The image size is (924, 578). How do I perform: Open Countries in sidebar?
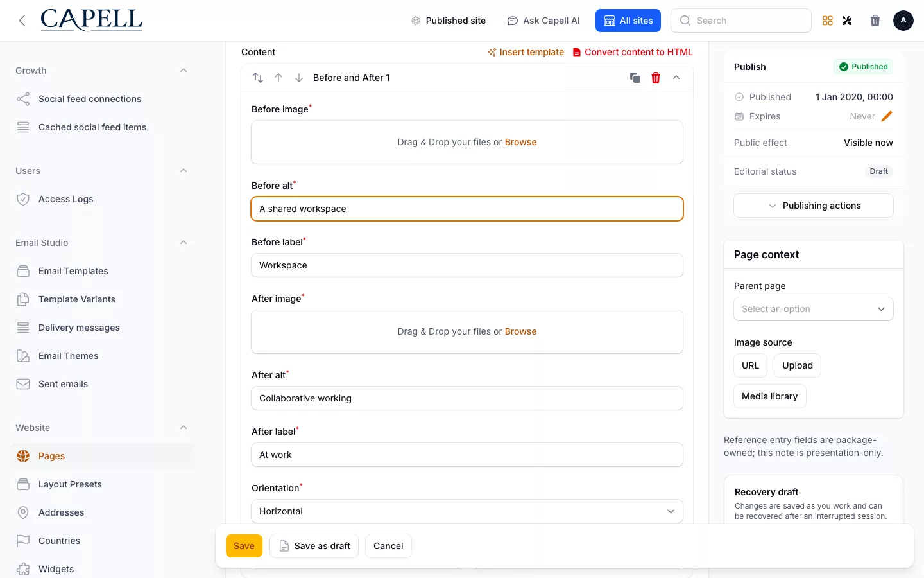103,541
